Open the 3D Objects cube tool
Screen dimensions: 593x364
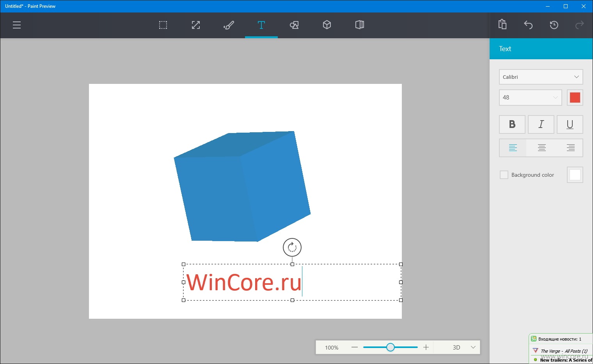click(327, 25)
